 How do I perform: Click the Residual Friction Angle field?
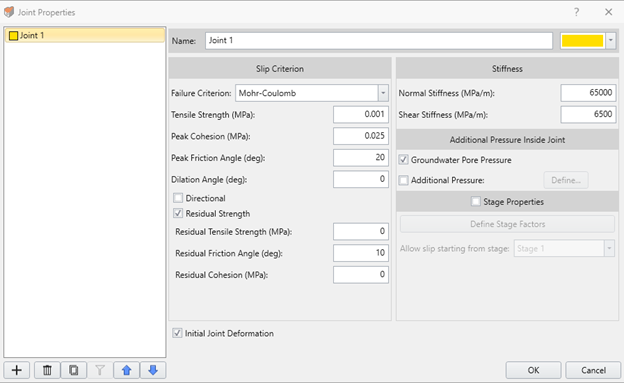[x=361, y=253]
